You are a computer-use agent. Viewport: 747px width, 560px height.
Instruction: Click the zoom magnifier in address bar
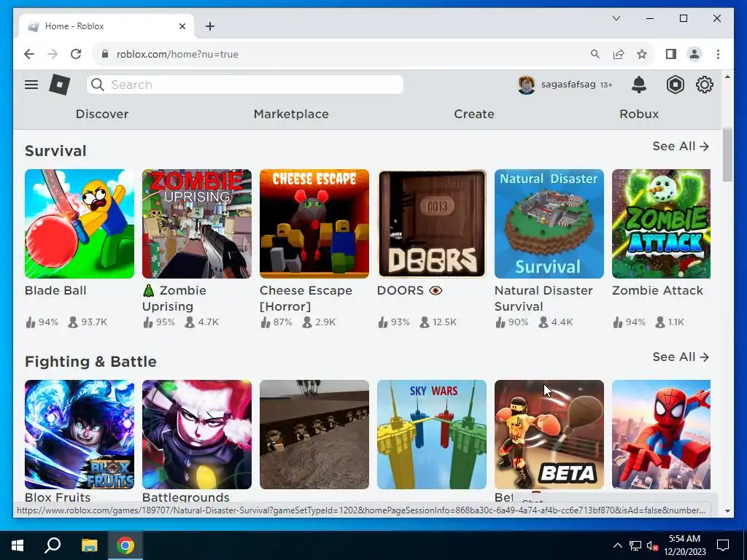(x=595, y=54)
